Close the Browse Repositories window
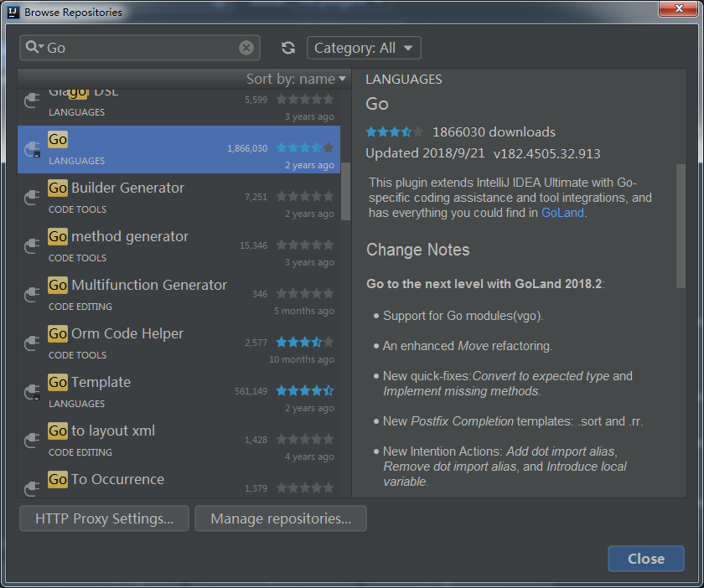Viewport: 704px width, 588px height. pyautogui.click(x=679, y=8)
